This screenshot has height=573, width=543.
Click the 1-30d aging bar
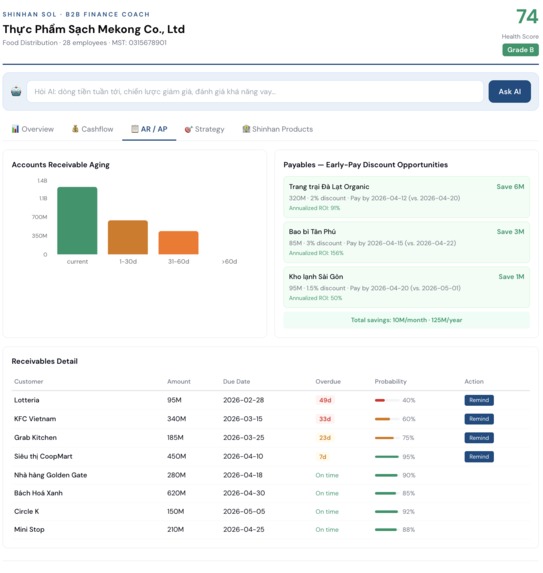coord(128,237)
